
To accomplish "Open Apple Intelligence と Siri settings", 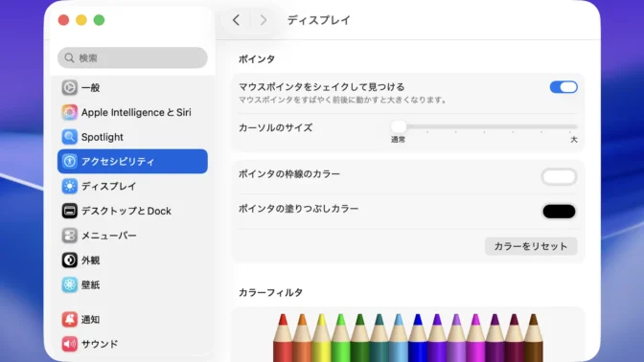I will [132, 112].
